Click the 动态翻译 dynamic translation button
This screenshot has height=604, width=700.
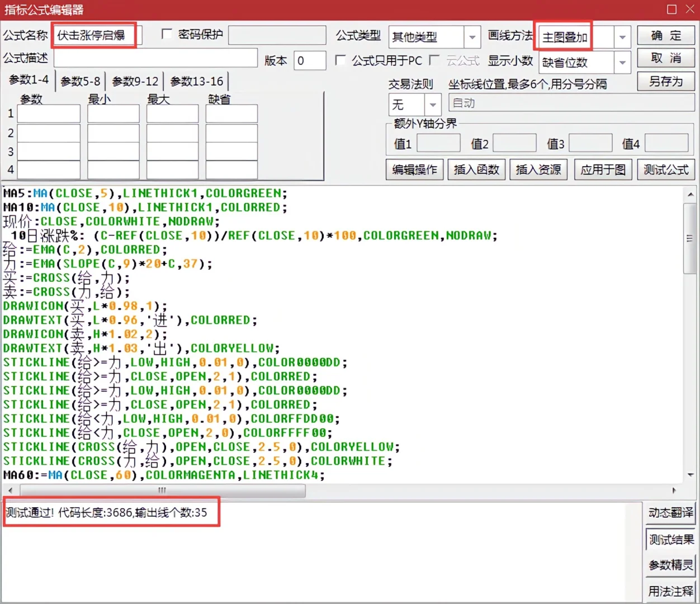coord(670,513)
